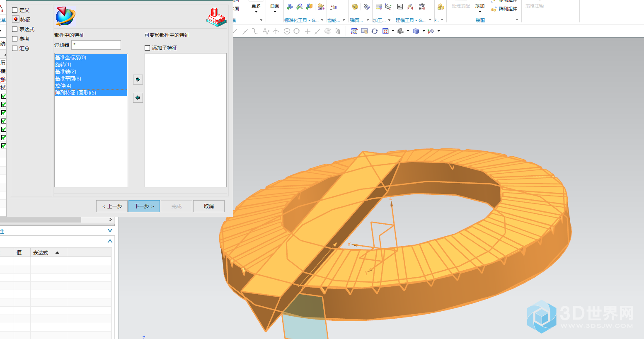Click the 过滤器 filter input field

tap(96, 45)
